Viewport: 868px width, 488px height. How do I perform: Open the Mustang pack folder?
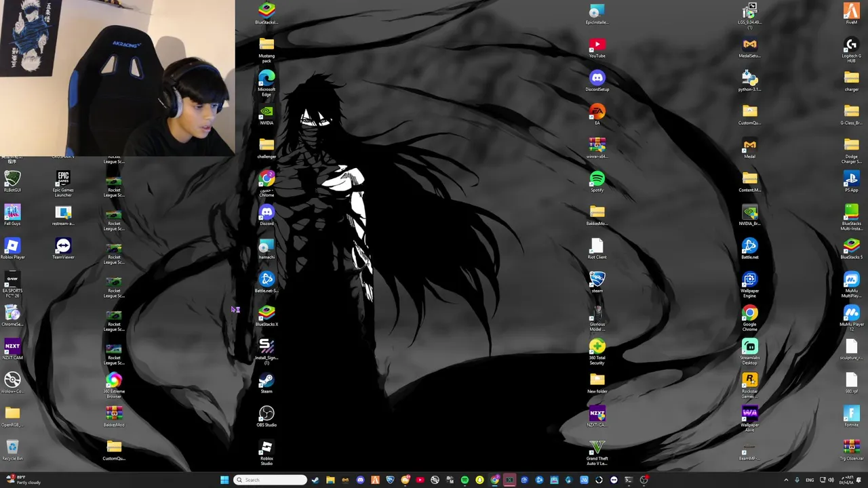pos(267,49)
